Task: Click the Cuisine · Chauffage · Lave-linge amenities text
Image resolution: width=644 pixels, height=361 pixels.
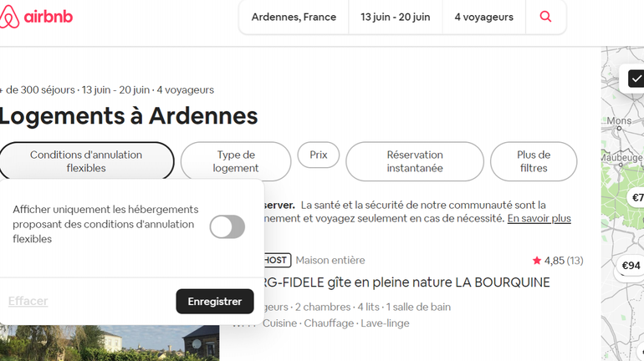Action: click(x=336, y=323)
